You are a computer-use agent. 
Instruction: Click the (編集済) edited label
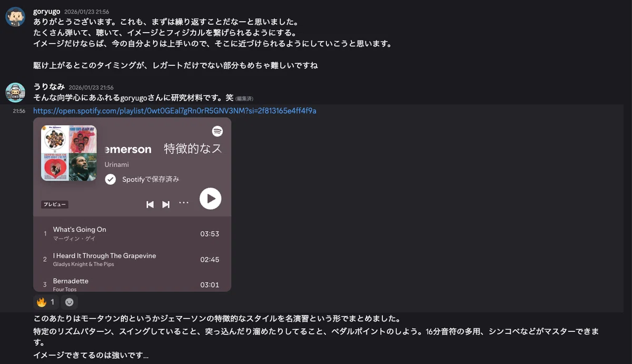point(244,99)
